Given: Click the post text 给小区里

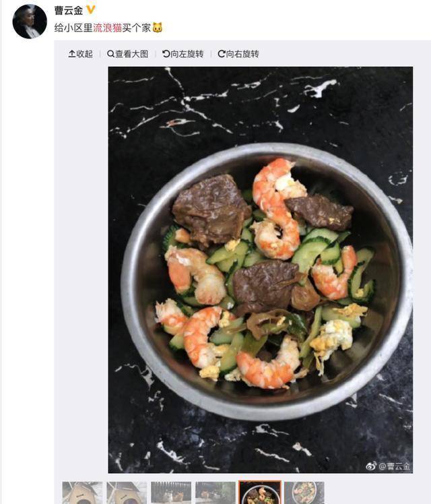Looking at the screenshot, I should (x=73, y=28).
